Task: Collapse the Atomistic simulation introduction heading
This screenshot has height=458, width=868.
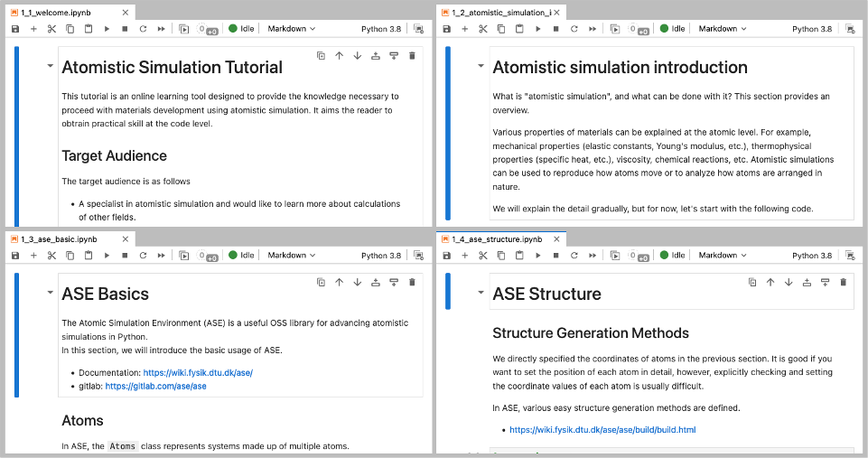Action: [480, 67]
